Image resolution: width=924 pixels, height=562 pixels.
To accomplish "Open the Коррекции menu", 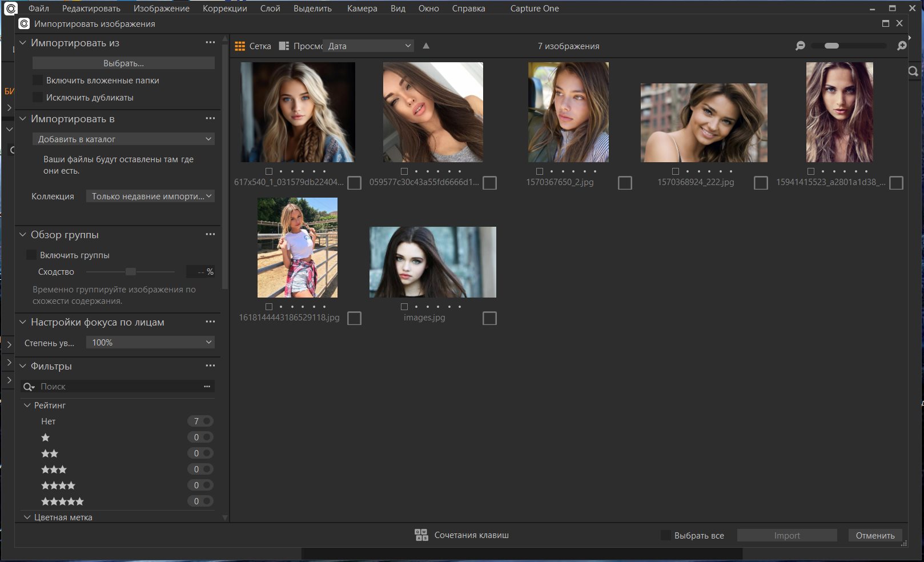I will coord(224,9).
